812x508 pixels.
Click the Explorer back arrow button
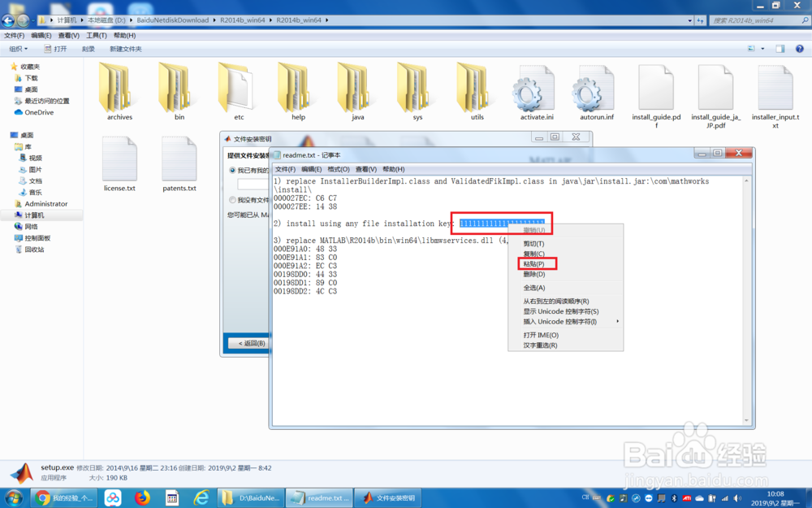(8, 21)
